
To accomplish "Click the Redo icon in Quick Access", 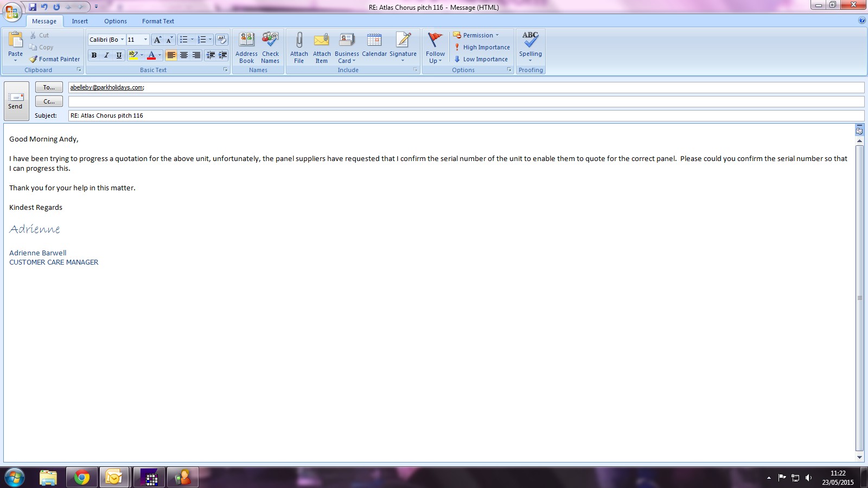I will pyautogui.click(x=56, y=7).
